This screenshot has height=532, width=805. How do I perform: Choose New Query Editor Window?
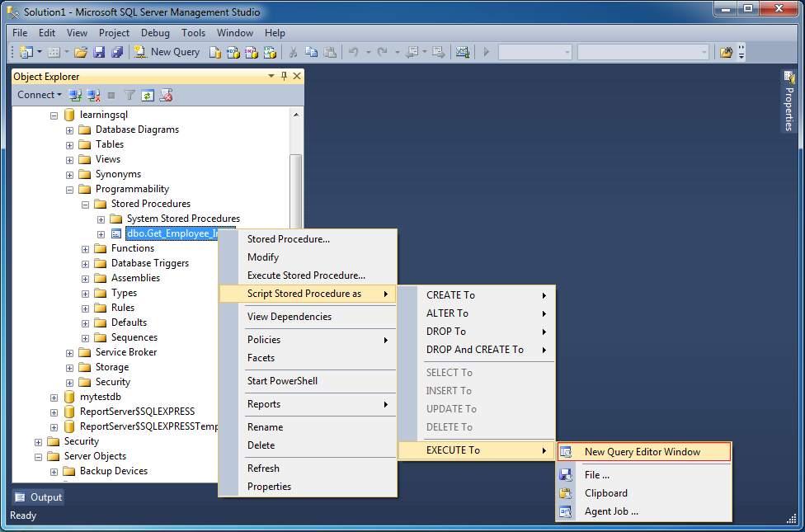tap(644, 452)
